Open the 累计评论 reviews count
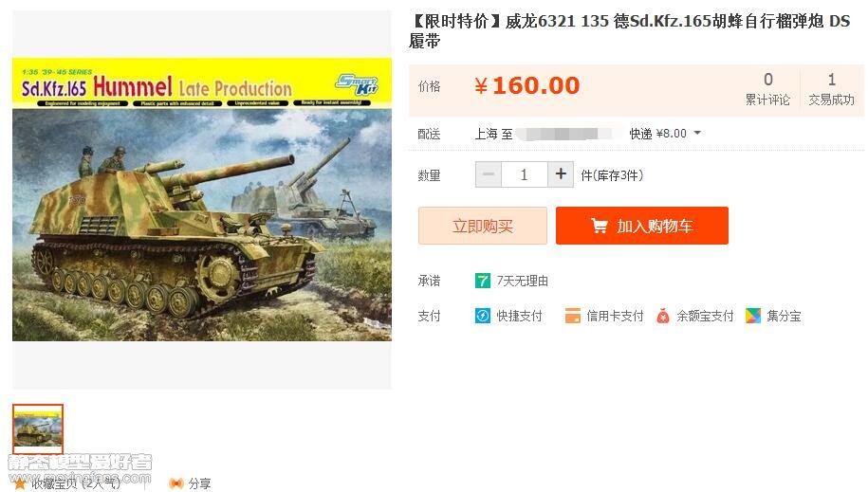 [767, 89]
